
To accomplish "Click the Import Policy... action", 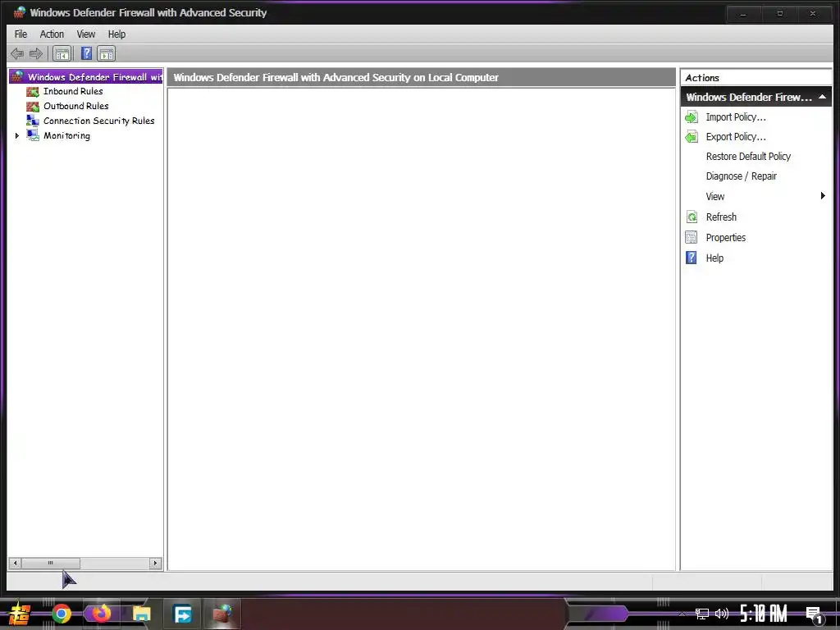I will point(736,116).
